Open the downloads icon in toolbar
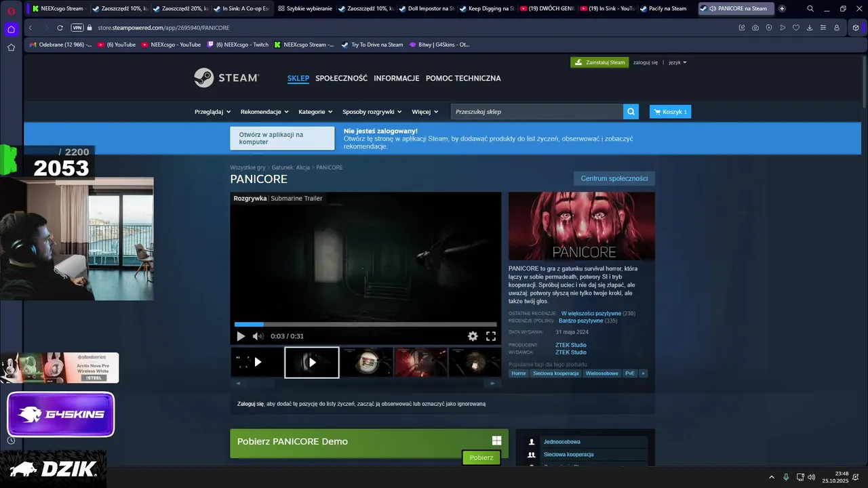 tap(810, 28)
